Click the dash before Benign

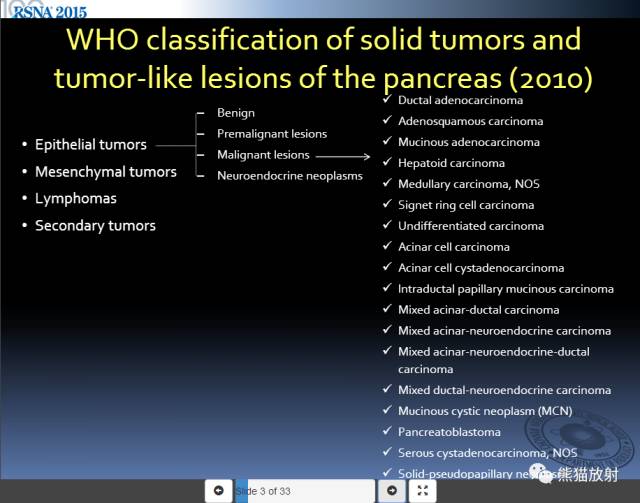[200, 113]
